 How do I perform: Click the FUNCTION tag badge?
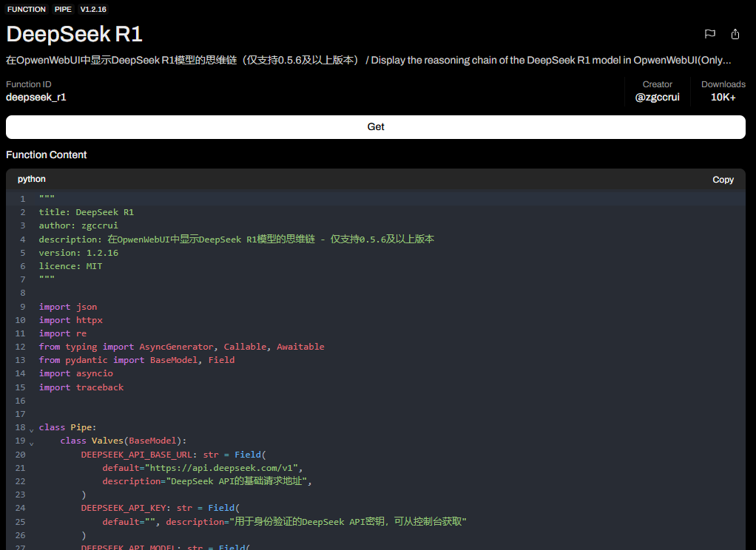point(27,9)
